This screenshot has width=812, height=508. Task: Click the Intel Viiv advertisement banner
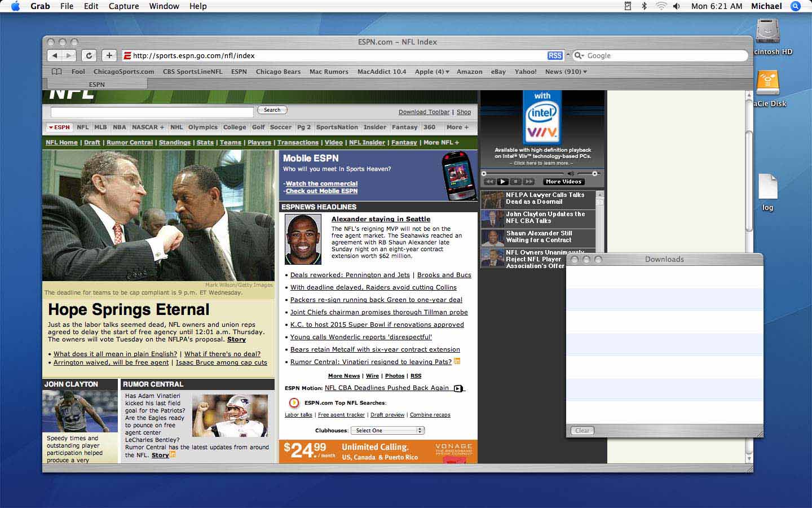click(542, 129)
